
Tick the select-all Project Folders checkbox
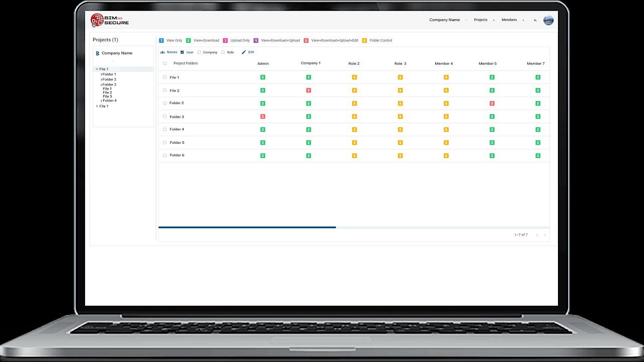tap(165, 63)
